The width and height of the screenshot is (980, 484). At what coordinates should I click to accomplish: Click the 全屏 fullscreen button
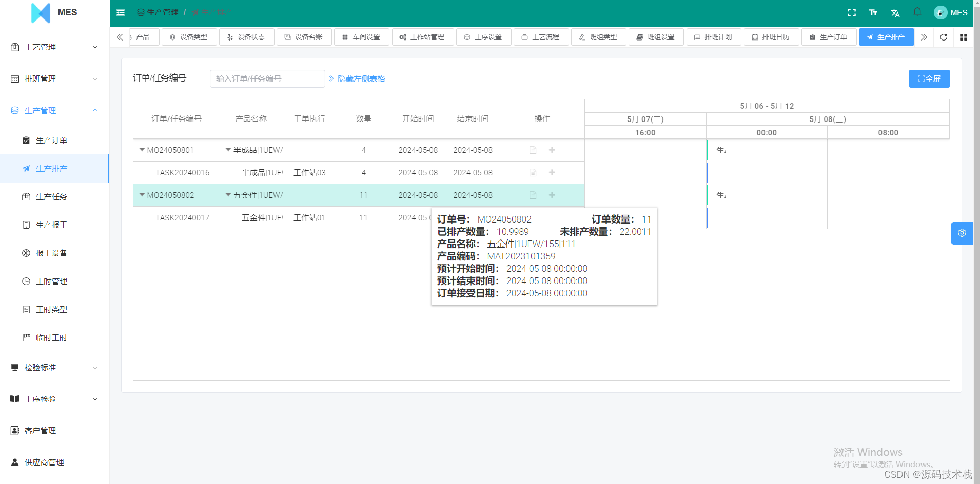pos(929,78)
